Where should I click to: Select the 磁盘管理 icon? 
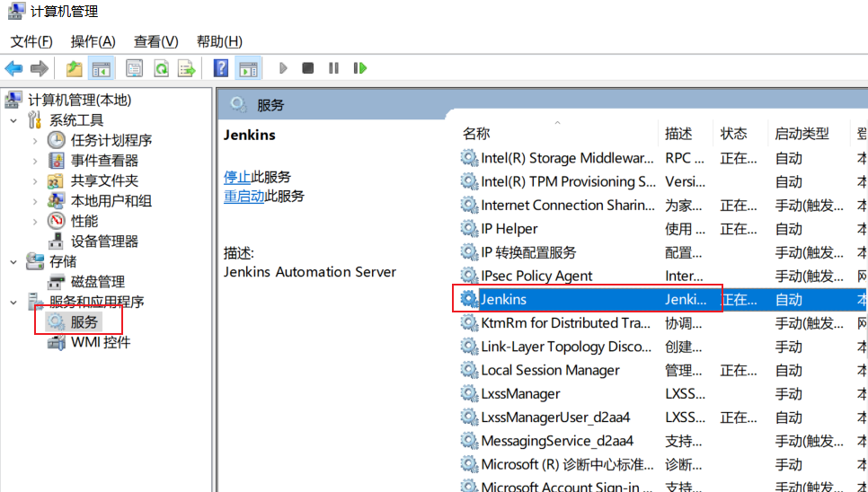56,282
